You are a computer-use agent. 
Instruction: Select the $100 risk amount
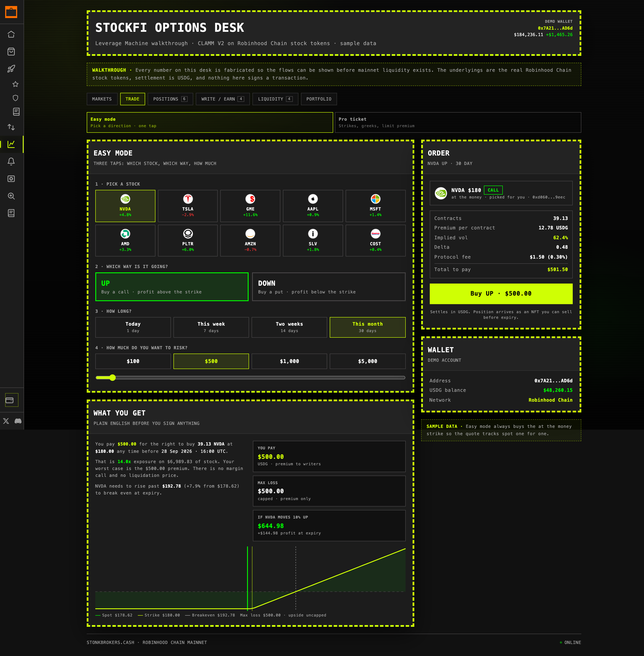[x=133, y=361]
